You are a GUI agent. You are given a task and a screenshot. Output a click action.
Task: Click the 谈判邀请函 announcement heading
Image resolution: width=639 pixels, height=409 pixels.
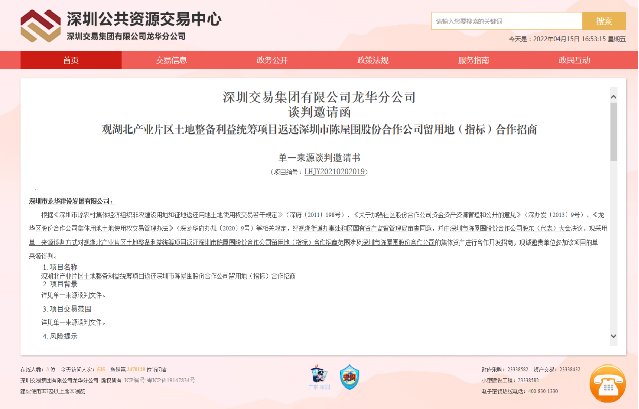pyautogui.click(x=320, y=113)
